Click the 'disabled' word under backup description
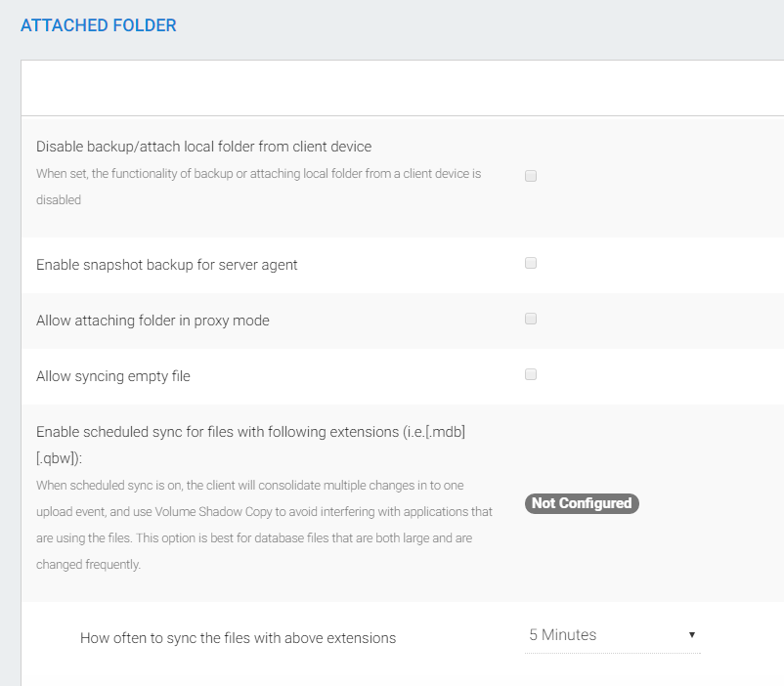This screenshot has width=784, height=686. tap(59, 200)
